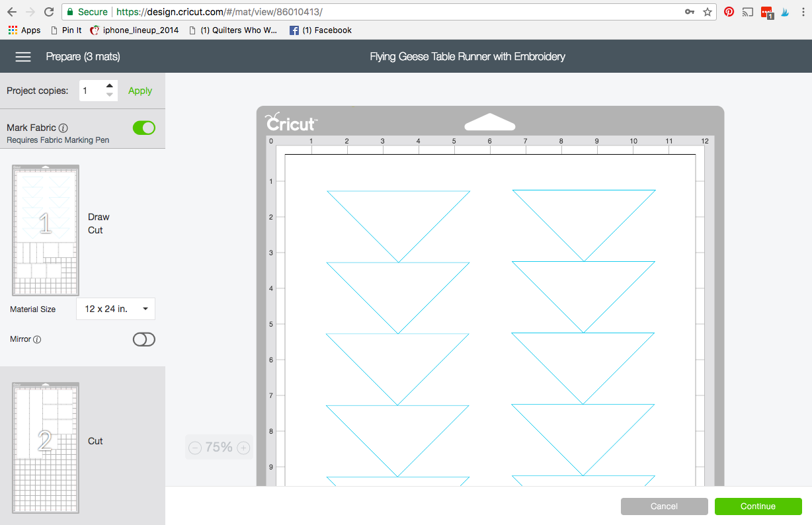Click the Mirror info icon
812x525 pixels.
[37, 339]
